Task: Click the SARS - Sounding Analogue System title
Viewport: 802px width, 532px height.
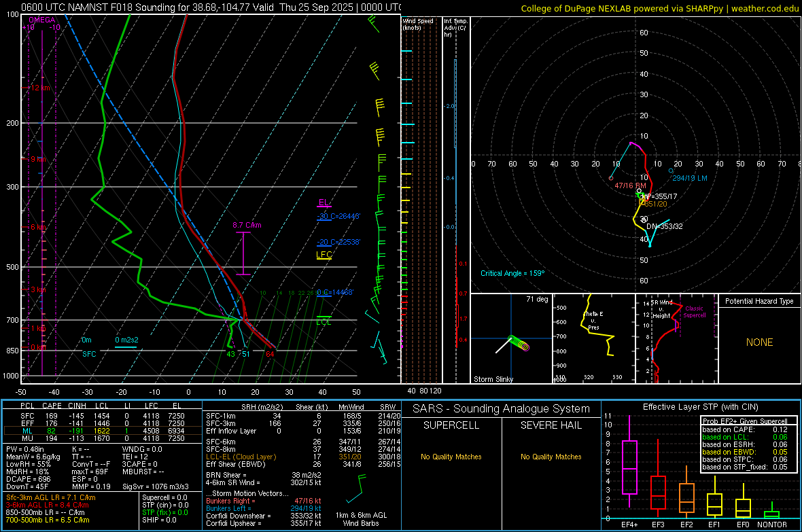Action: point(502,409)
